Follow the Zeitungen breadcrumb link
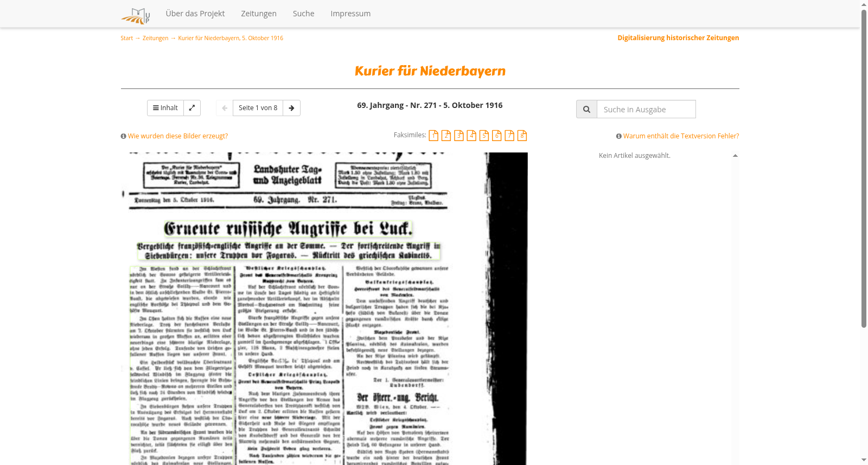Viewport: 868px width, 465px height. (x=155, y=38)
